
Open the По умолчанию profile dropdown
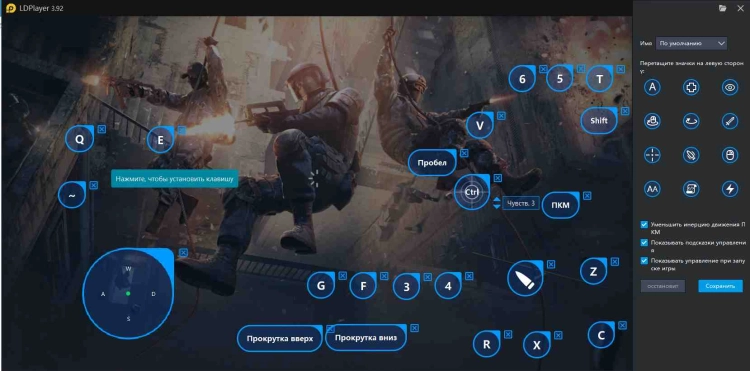[x=691, y=43]
